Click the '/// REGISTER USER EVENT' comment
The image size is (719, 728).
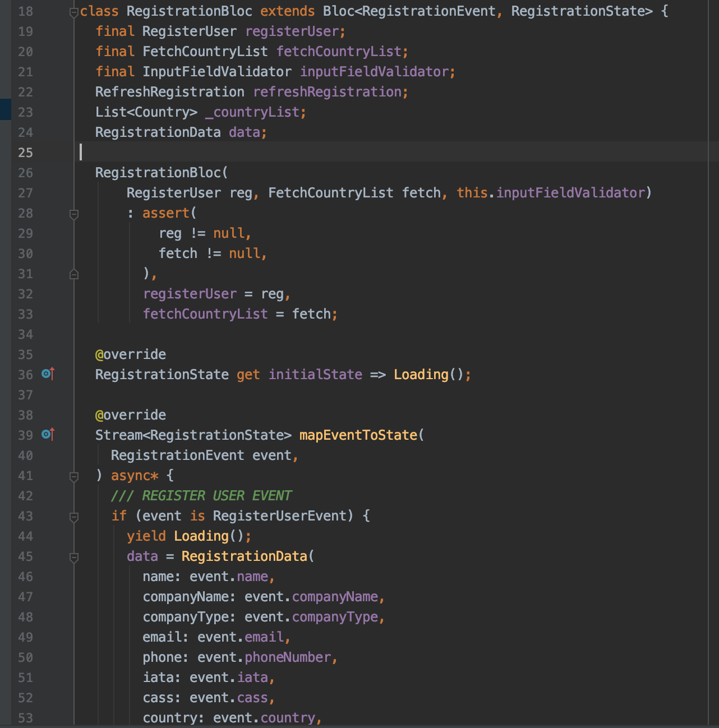click(201, 496)
